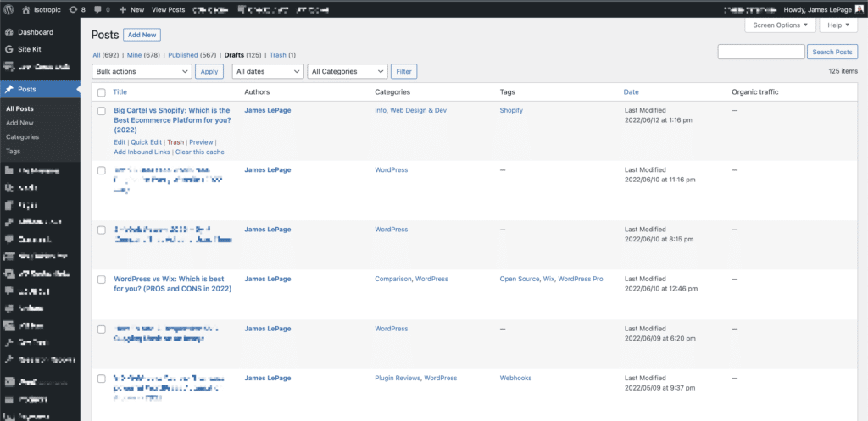Click Quick Edit under Big Cartel post
This screenshot has width=868, height=421.
tap(146, 142)
